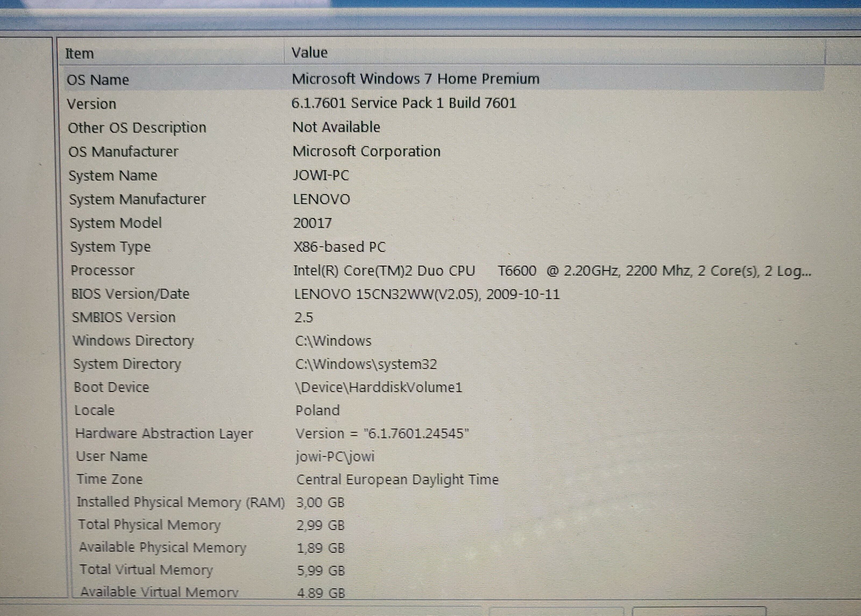Screen dimensions: 861x616
Task: Select Total Physical Memory row label
Action: point(149,525)
